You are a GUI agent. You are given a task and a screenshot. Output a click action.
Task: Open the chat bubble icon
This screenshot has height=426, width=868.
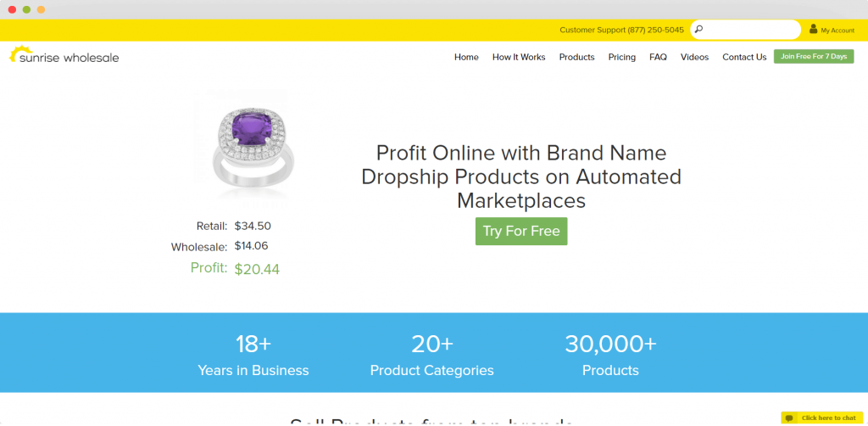(x=790, y=418)
